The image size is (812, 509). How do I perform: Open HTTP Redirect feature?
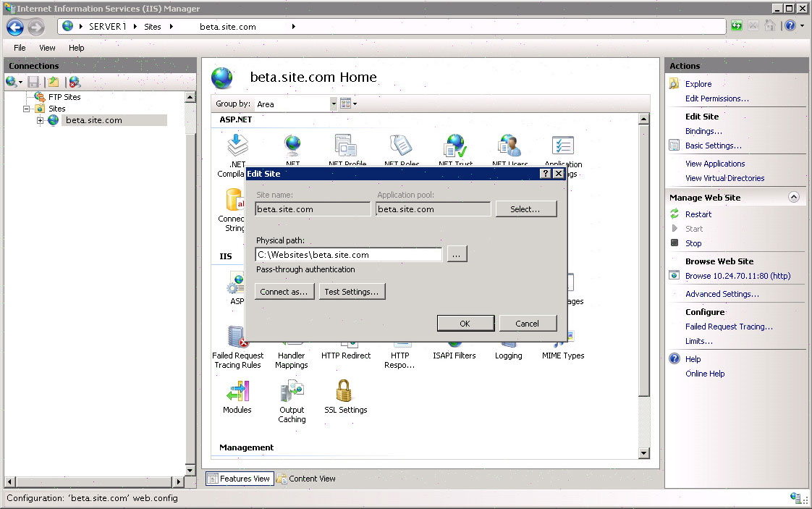pos(346,356)
